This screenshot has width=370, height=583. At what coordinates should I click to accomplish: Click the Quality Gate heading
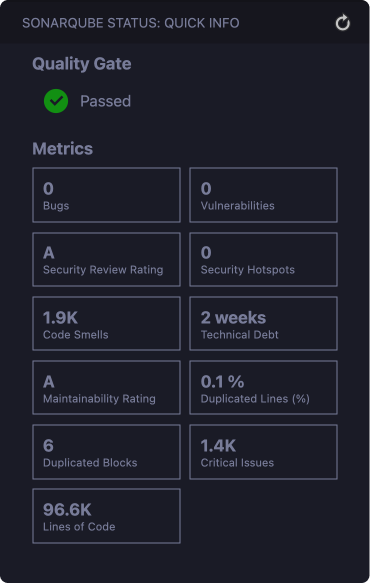click(82, 64)
